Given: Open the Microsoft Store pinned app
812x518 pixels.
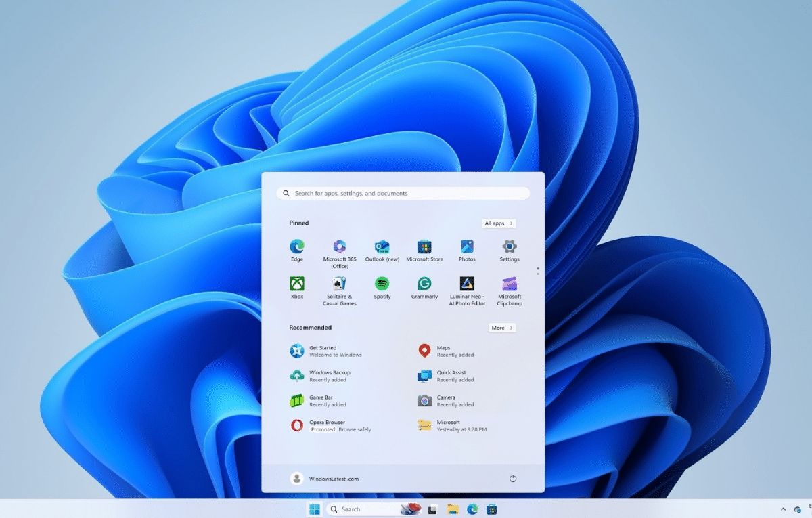Looking at the screenshot, I should [x=424, y=247].
